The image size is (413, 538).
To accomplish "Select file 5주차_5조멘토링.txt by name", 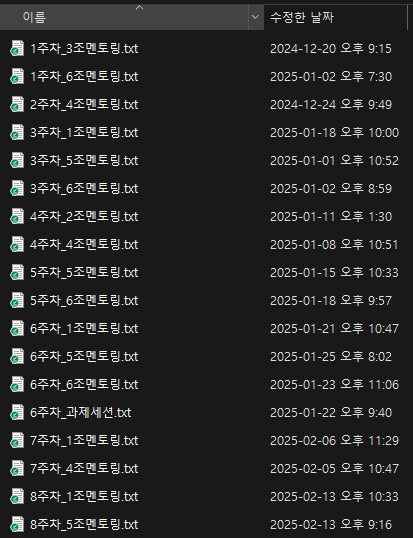I will [84, 272].
